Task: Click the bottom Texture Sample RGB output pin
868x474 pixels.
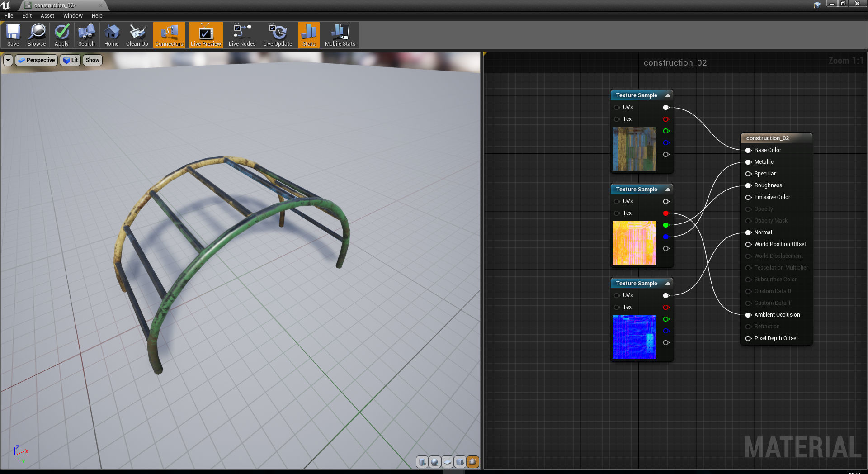Action: 666,295
